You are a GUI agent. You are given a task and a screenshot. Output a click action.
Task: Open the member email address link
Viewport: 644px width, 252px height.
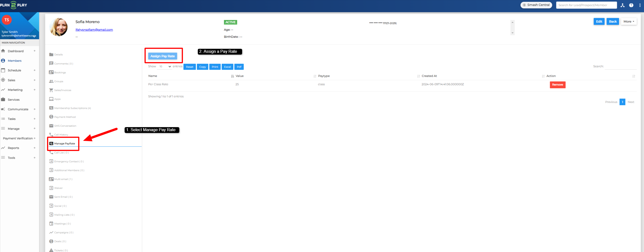(94, 30)
